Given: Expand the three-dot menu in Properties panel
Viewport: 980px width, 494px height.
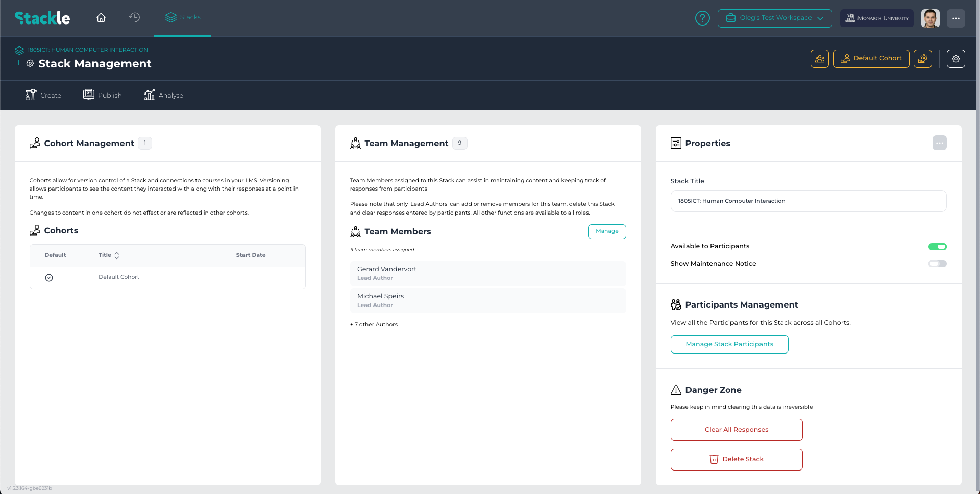Looking at the screenshot, I should click(940, 143).
